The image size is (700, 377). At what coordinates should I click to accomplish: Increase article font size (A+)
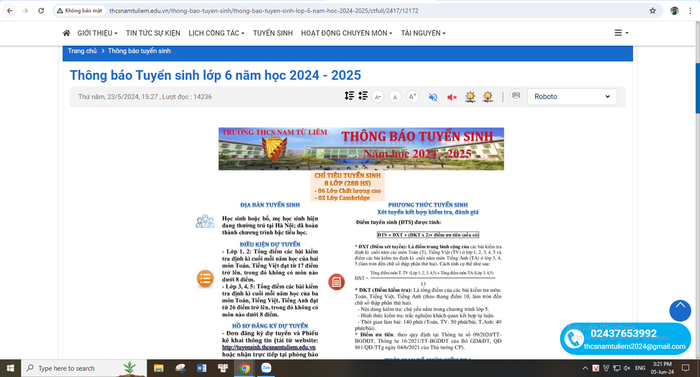coord(412,96)
